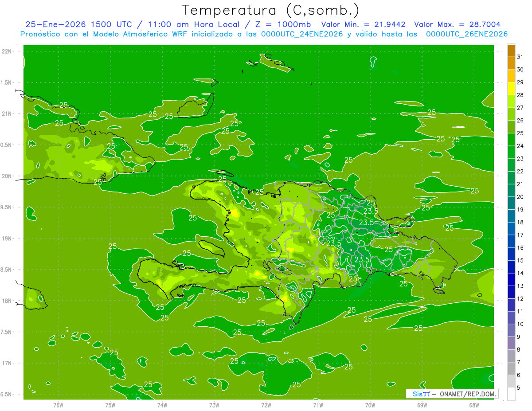The height and width of the screenshot is (411, 532).
Task: Click the 22N latitude axis label
Action: pyautogui.click(x=7, y=51)
